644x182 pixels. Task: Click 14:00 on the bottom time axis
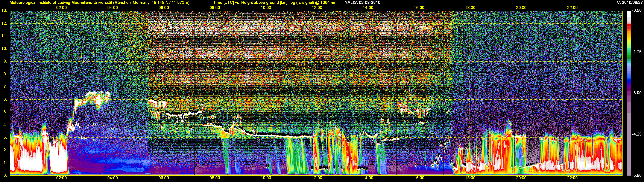point(368,178)
